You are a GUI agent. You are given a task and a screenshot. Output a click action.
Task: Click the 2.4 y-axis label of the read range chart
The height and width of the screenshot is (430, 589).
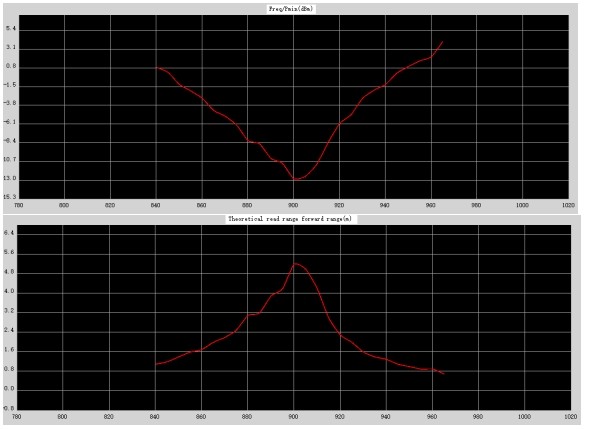(x=9, y=331)
